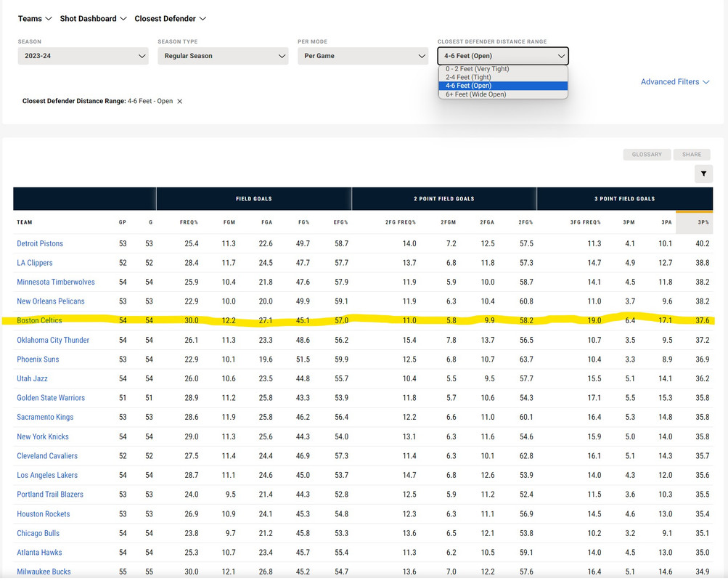Click the FIELD GOALS group header

[x=254, y=199]
